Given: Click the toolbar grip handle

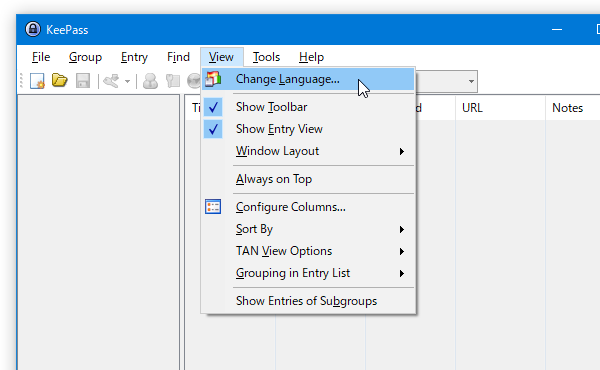Looking at the screenshot, I should click(x=21, y=81).
